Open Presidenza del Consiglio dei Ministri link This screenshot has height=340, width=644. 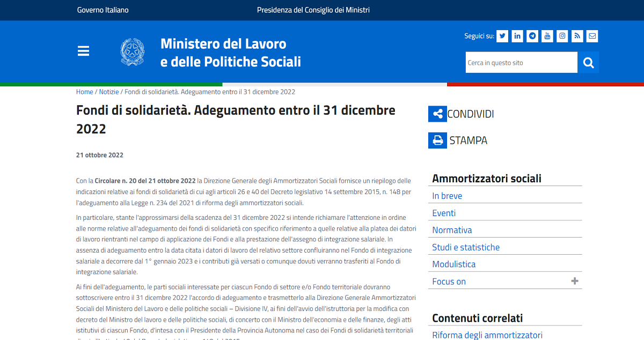coord(313,10)
